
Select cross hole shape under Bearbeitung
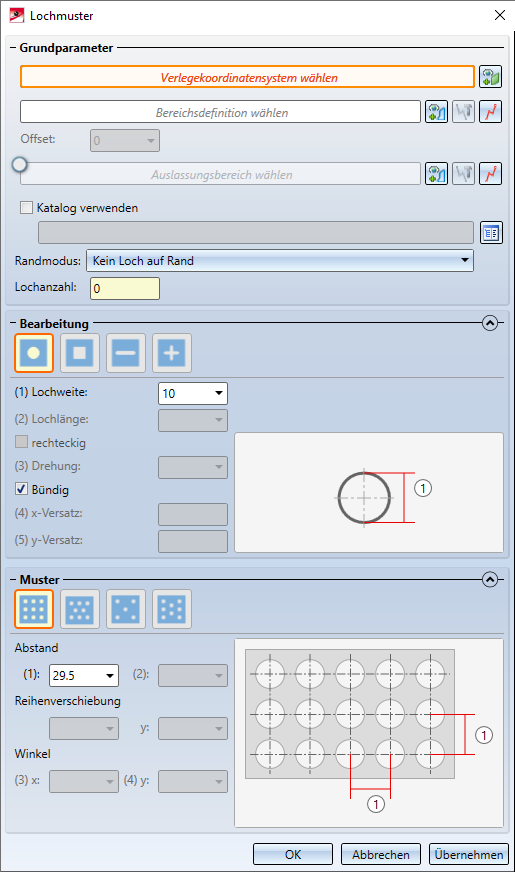click(172, 353)
